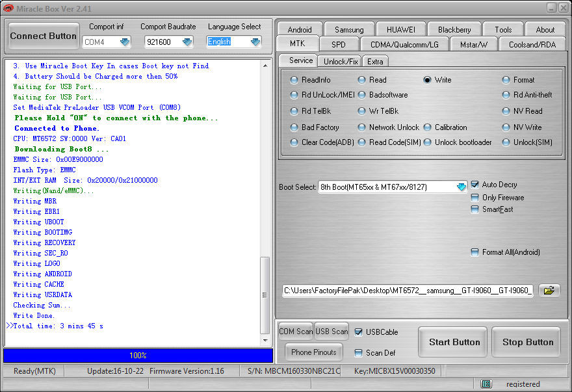Expand the Boot Select dropdown
Image resolution: width=572 pixels, height=392 pixels.
tap(461, 187)
